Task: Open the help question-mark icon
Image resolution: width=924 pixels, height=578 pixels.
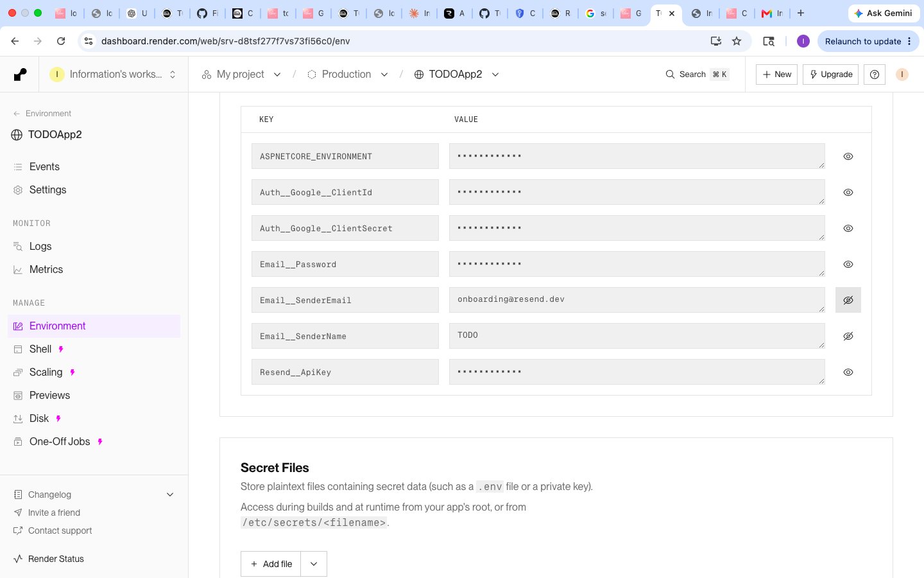Action: pyautogui.click(x=874, y=74)
